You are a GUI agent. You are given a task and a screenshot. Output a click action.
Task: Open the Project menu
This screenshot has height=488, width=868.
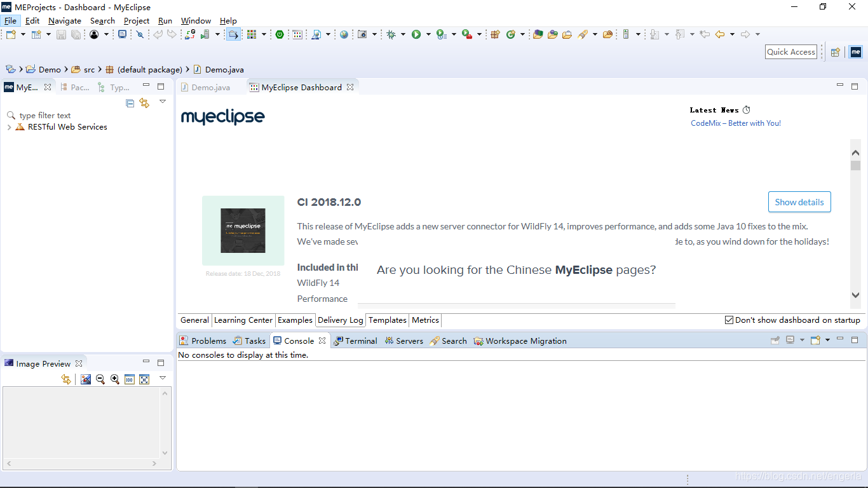tap(137, 20)
